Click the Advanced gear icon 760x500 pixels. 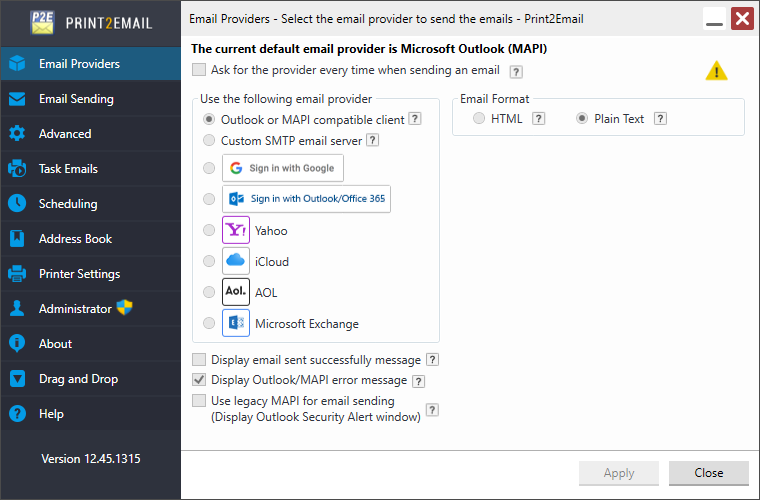coord(17,134)
